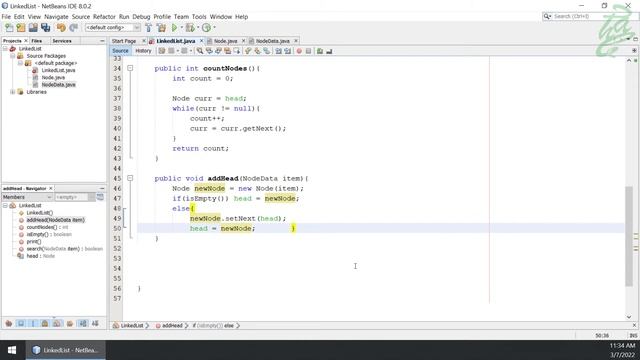Select Node.java in the Projects tree
640x360 pixels.
53,78
